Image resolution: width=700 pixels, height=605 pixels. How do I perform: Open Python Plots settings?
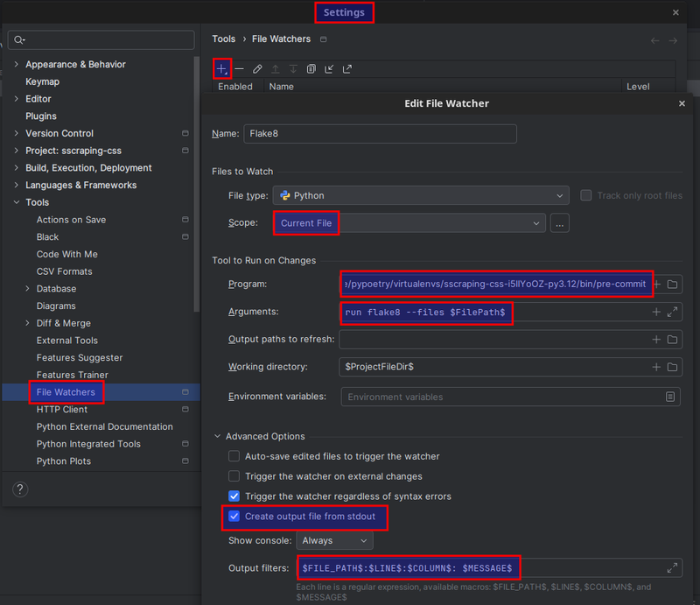63,461
